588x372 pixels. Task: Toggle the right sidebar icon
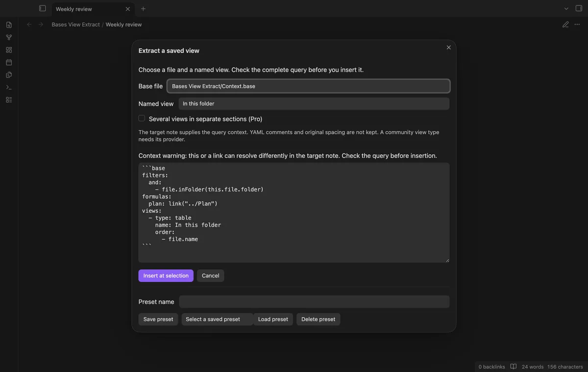(579, 8)
